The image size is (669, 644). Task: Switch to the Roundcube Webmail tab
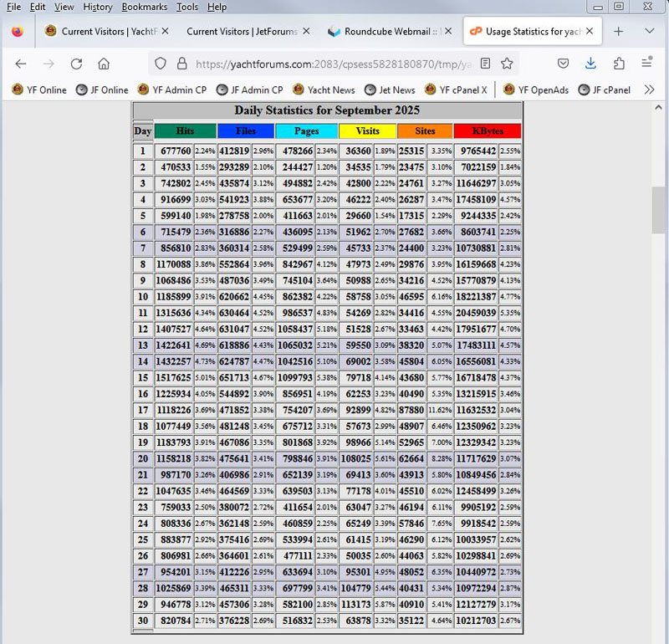point(384,31)
